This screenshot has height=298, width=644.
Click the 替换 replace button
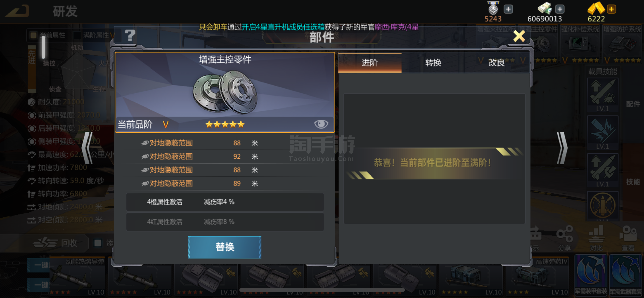[225, 247]
